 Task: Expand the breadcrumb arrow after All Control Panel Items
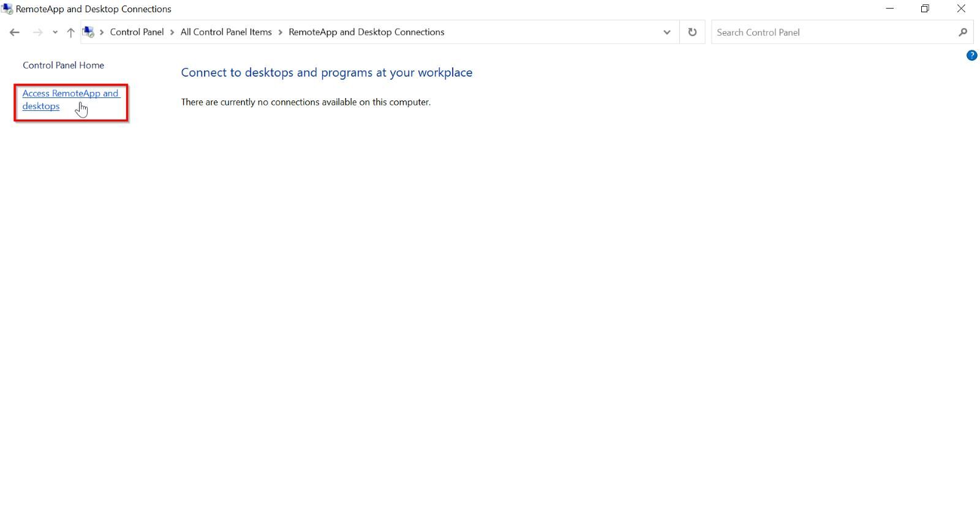click(x=279, y=32)
